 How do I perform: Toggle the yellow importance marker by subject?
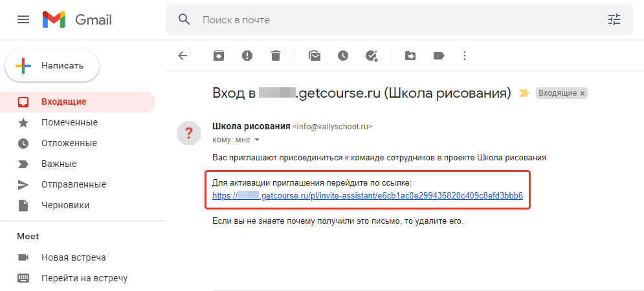pyautogui.click(x=524, y=94)
